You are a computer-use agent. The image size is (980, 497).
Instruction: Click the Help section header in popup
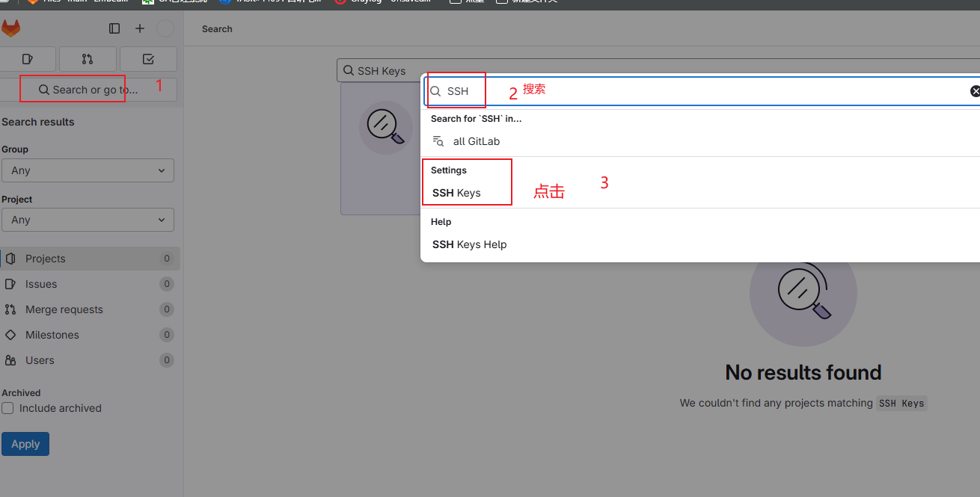click(x=441, y=222)
